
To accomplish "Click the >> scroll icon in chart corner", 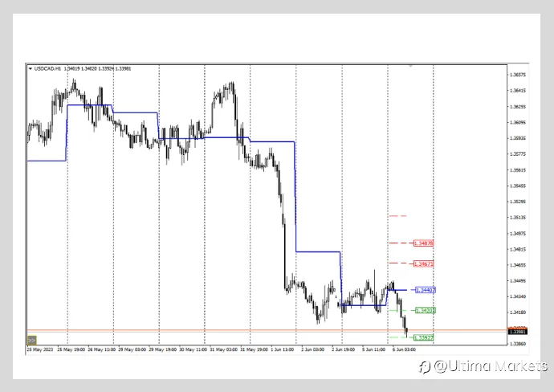I will coord(32,341).
